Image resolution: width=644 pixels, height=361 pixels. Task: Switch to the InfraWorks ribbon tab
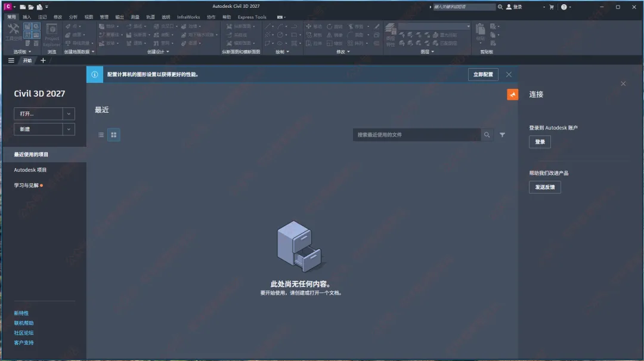pos(188,17)
